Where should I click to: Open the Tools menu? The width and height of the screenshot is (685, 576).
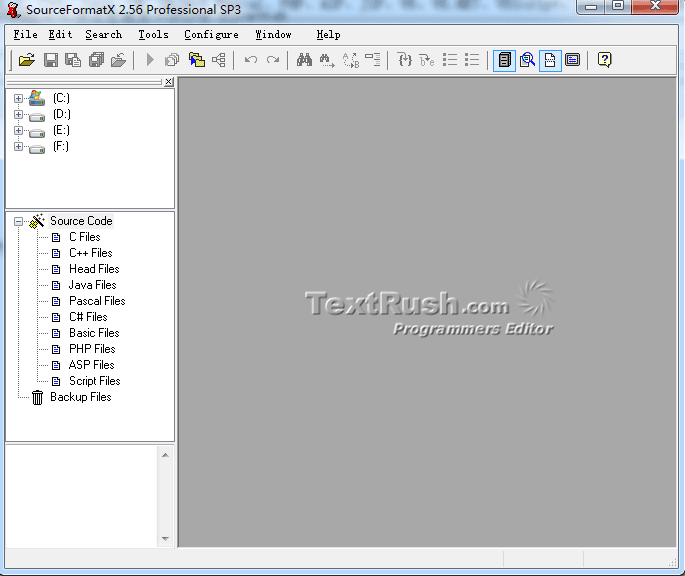(x=153, y=35)
